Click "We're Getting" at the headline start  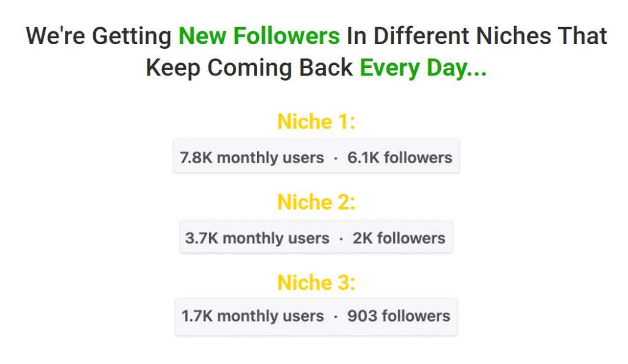point(99,37)
